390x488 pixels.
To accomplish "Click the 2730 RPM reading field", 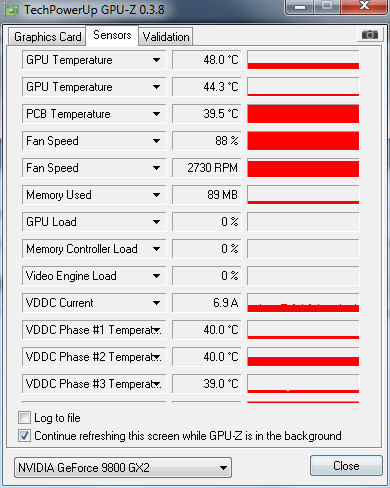I will pyautogui.click(x=206, y=168).
